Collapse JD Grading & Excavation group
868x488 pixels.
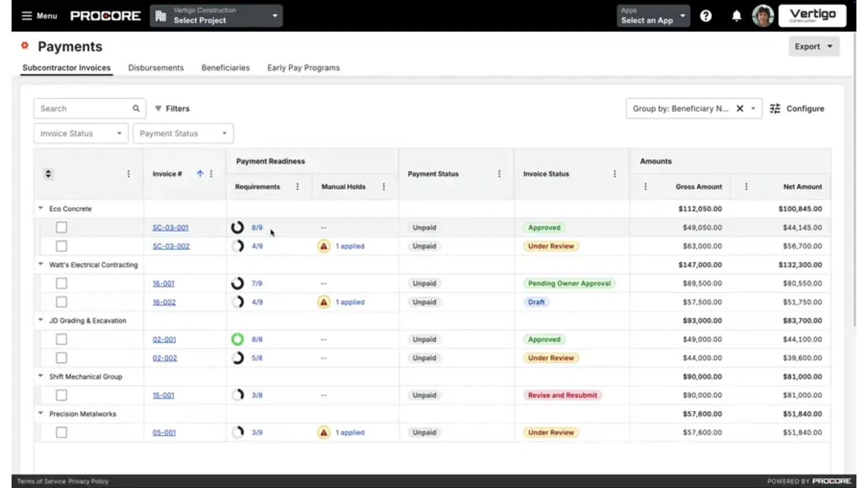click(41, 320)
